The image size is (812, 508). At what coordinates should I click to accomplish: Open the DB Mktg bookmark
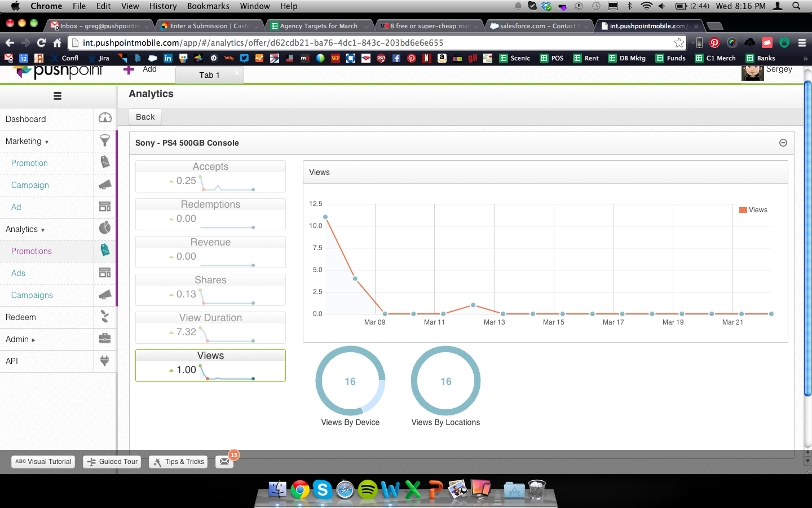click(627, 58)
